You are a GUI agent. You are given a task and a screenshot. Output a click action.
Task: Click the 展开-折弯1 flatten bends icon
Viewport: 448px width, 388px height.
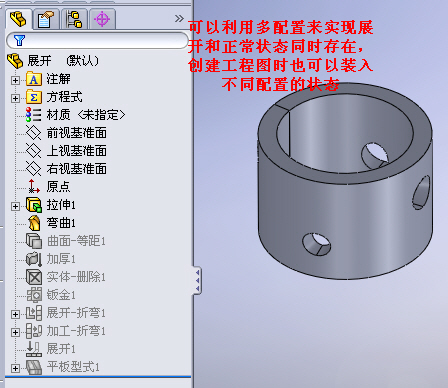34,313
